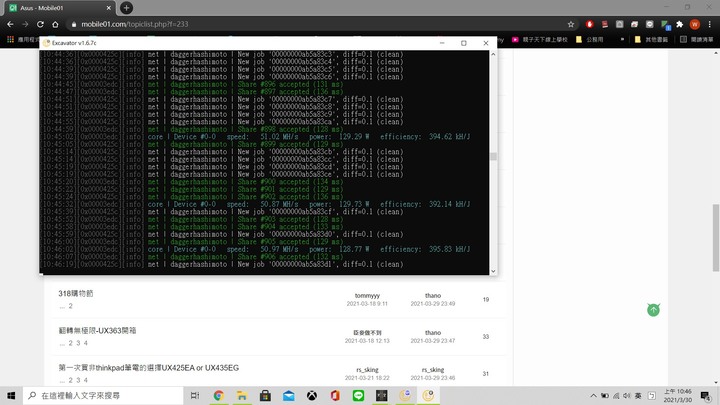Open the taskbar clock showing 上午 10:46
Viewport: 720px width, 405px height.
point(677,396)
